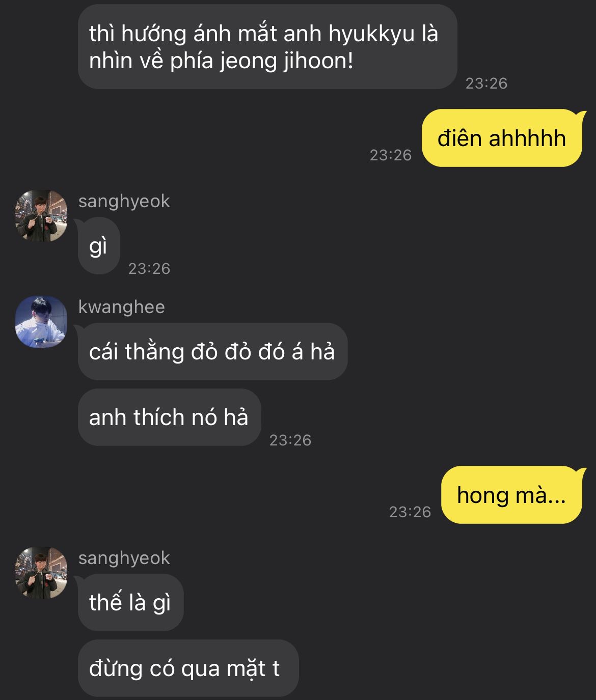Tap the timestamp after the jeong jihoon message
596x700 pixels.
[486, 83]
